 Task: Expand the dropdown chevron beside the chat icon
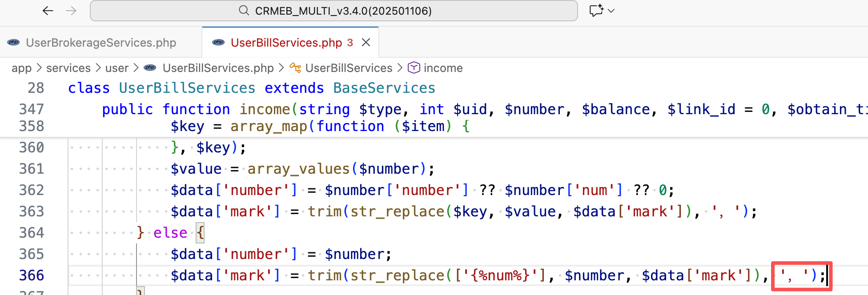click(611, 11)
